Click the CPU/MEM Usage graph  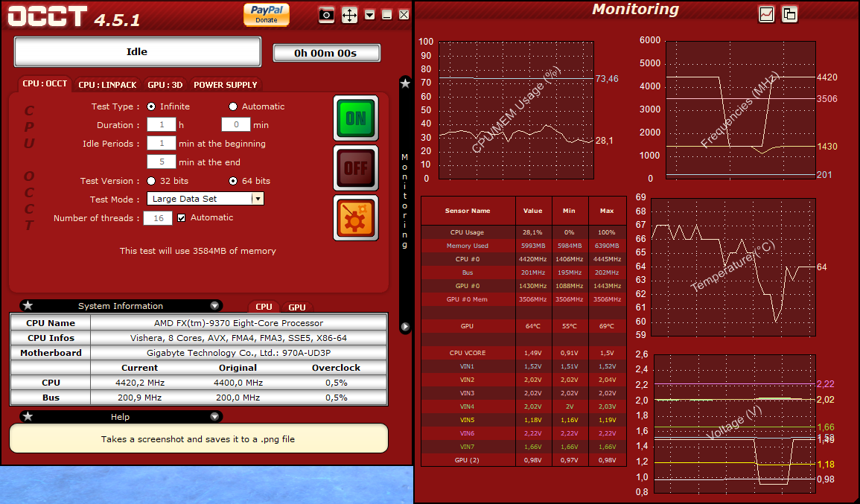[516, 109]
